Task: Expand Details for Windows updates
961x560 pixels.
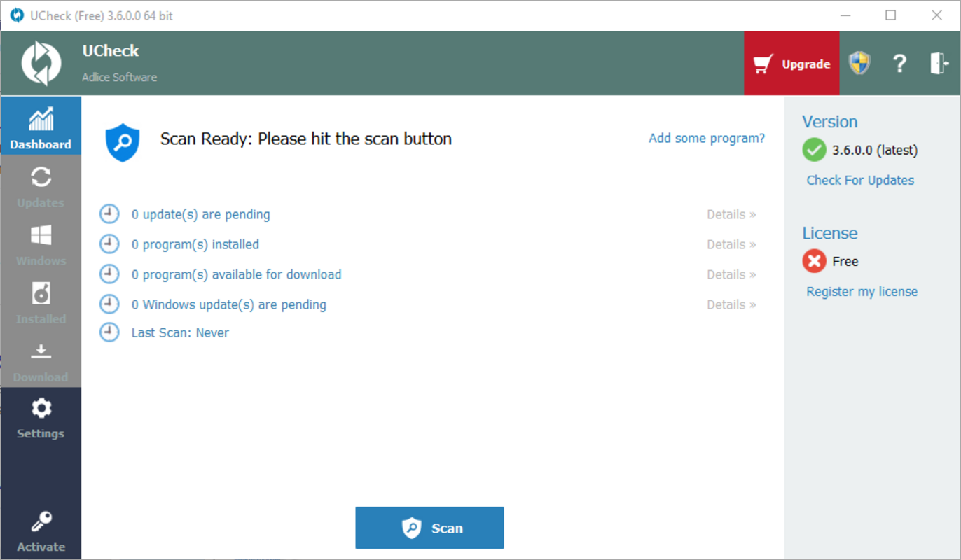Action: coord(731,304)
